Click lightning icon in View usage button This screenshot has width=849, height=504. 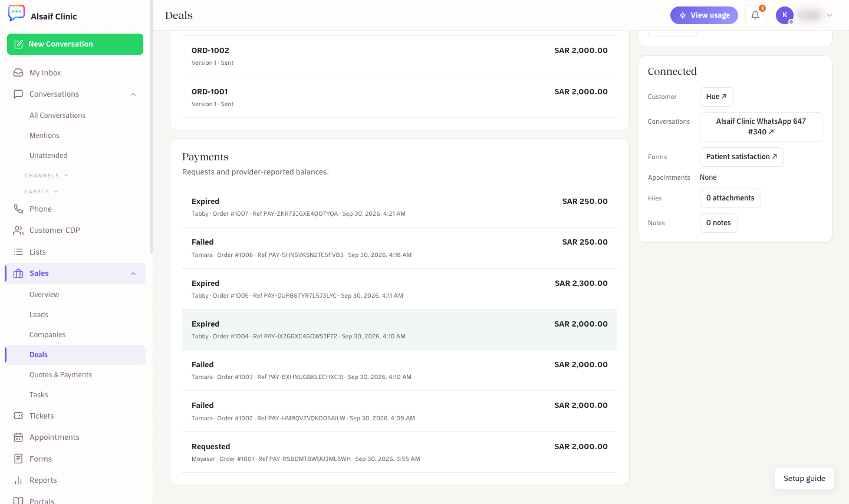click(x=683, y=15)
